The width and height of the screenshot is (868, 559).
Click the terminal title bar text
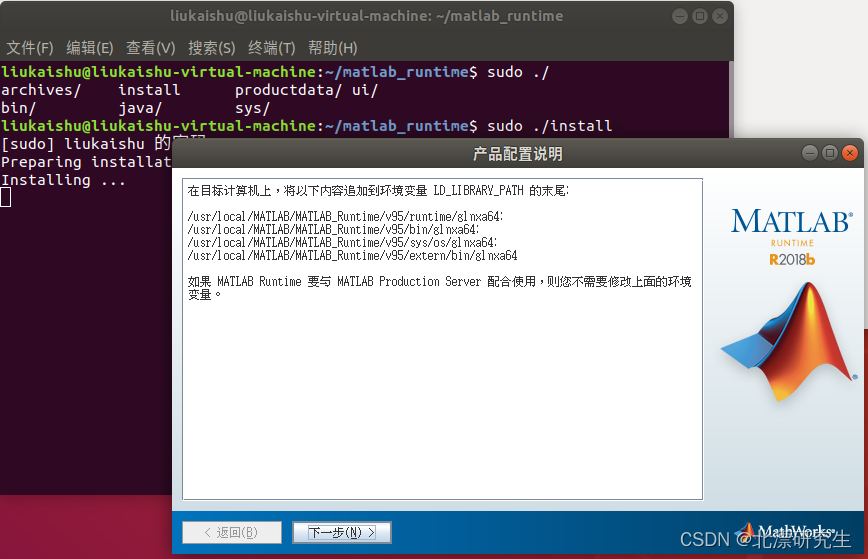[x=366, y=16]
